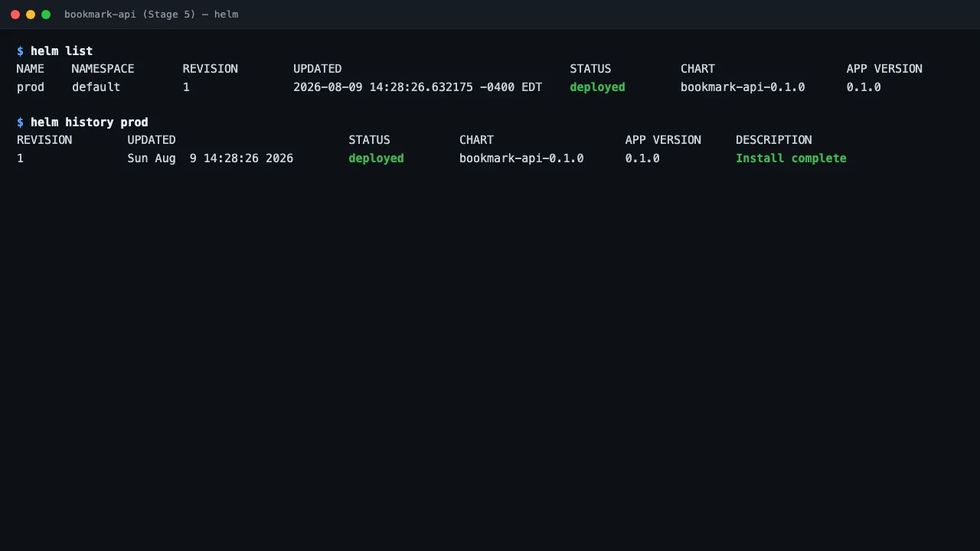Screen dimensions: 980x551
Task: Click the STATUS header in helm history output
Action: coord(369,140)
